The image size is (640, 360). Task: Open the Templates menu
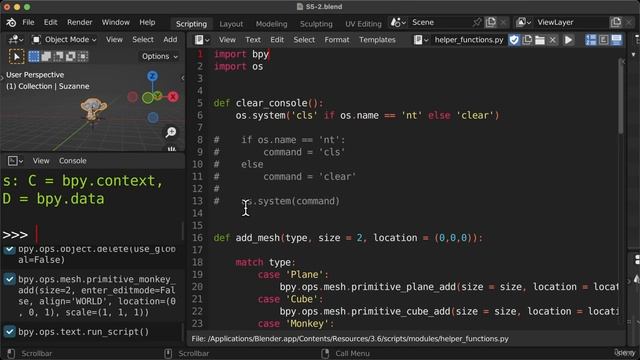(377, 40)
